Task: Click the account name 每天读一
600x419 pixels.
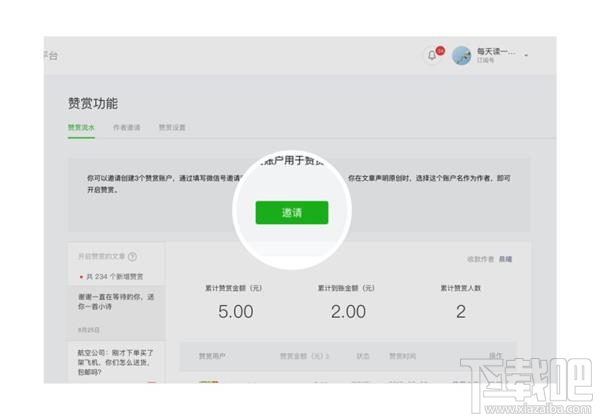Action: pyautogui.click(x=496, y=51)
